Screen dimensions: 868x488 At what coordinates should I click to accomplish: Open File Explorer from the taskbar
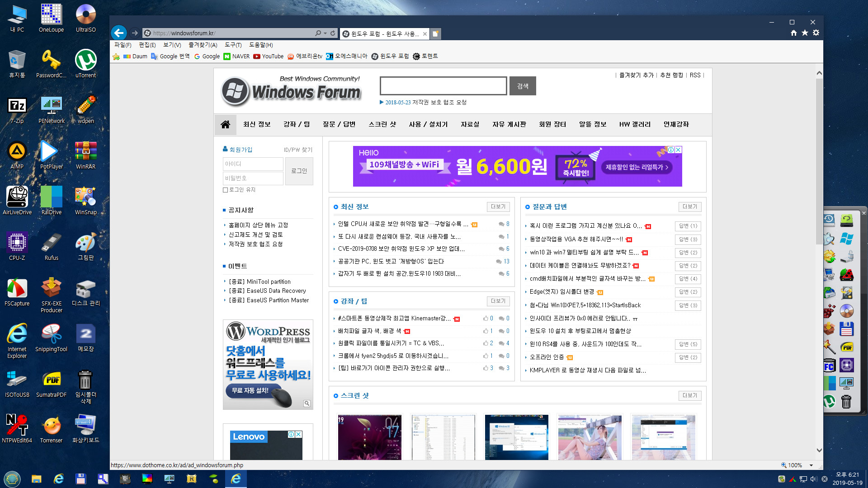pos(37,479)
